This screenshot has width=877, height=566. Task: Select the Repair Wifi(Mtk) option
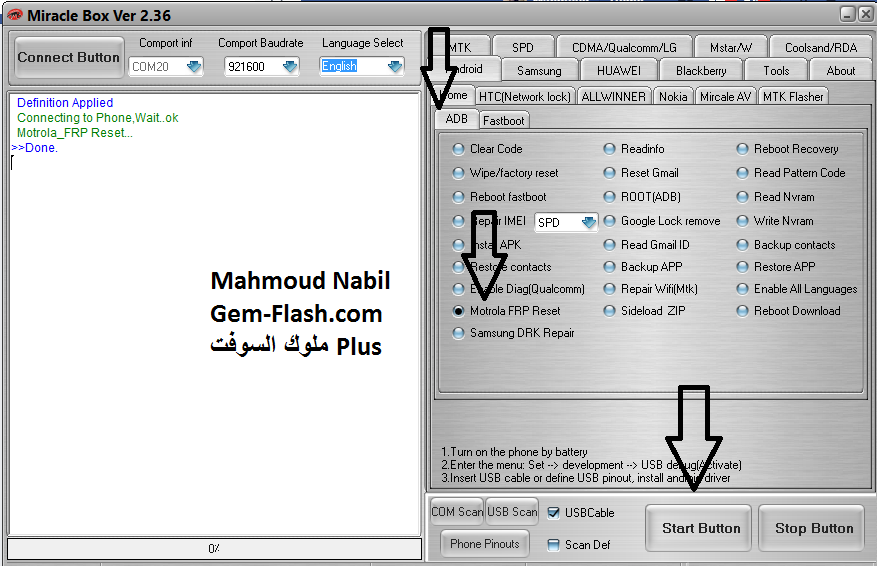point(609,289)
